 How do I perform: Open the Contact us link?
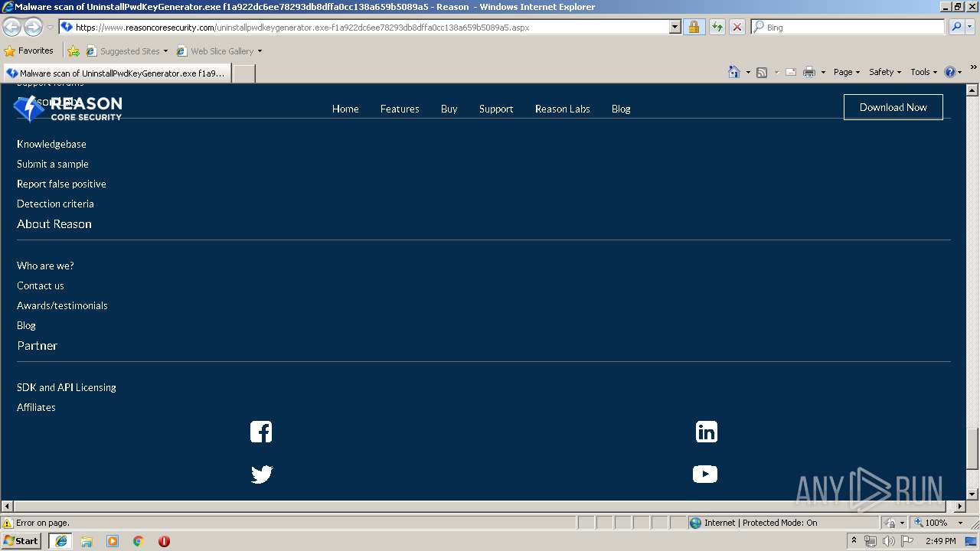(x=41, y=285)
